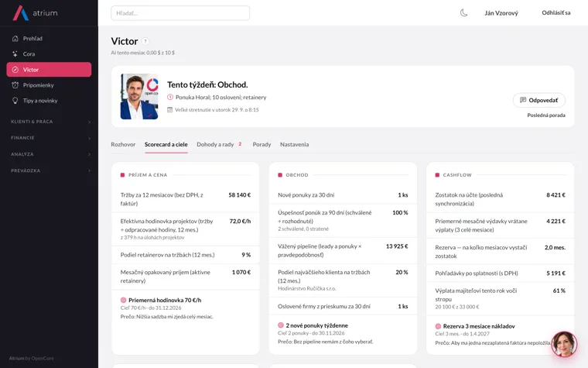
Task: Click AI tento mesiac usage text
Action: tap(143, 53)
